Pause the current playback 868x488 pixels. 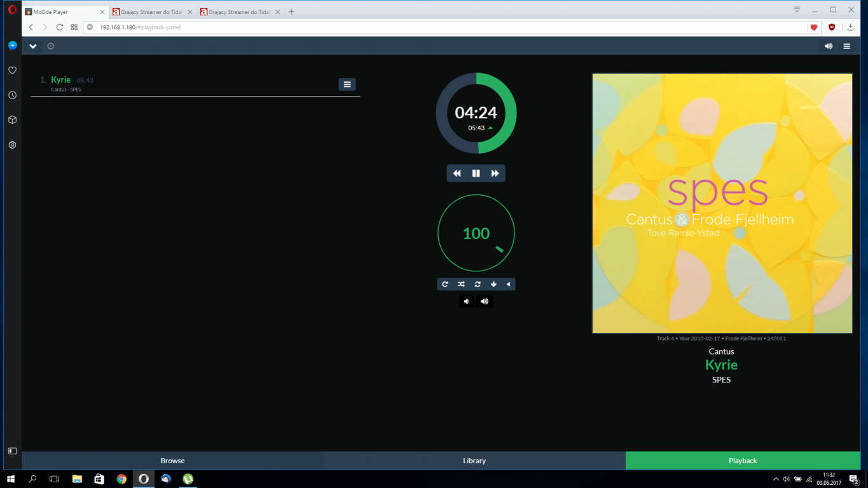pyautogui.click(x=476, y=173)
